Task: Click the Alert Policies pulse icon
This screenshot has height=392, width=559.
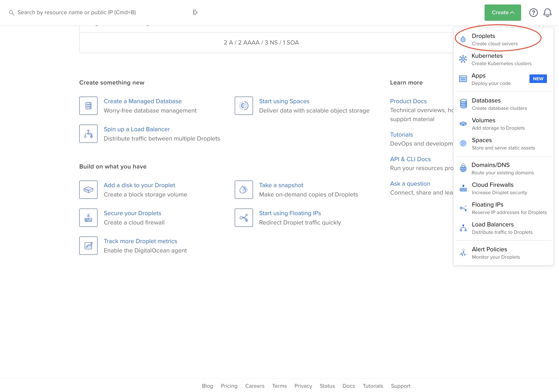Action: click(463, 253)
